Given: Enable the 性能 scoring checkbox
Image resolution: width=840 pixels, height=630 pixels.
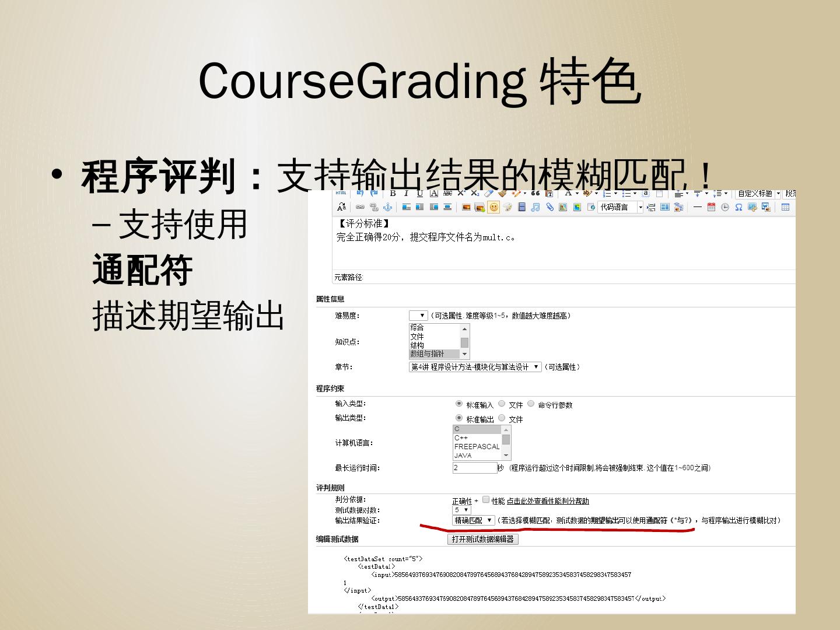Looking at the screenshot, I should pos(486,499).
